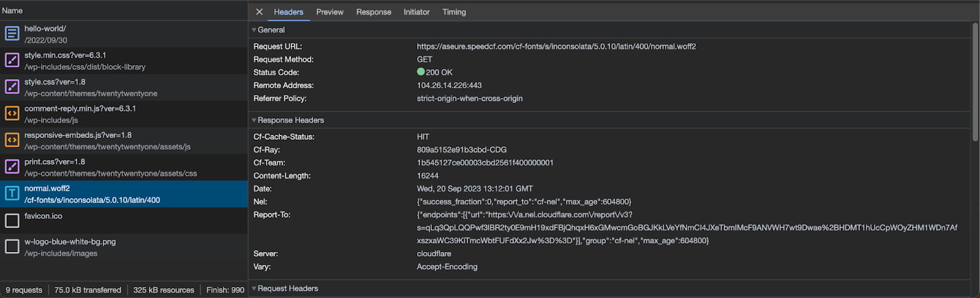Collapse the Response Headers section
This screenshot has width=980, height=298.
coord(254,120)
